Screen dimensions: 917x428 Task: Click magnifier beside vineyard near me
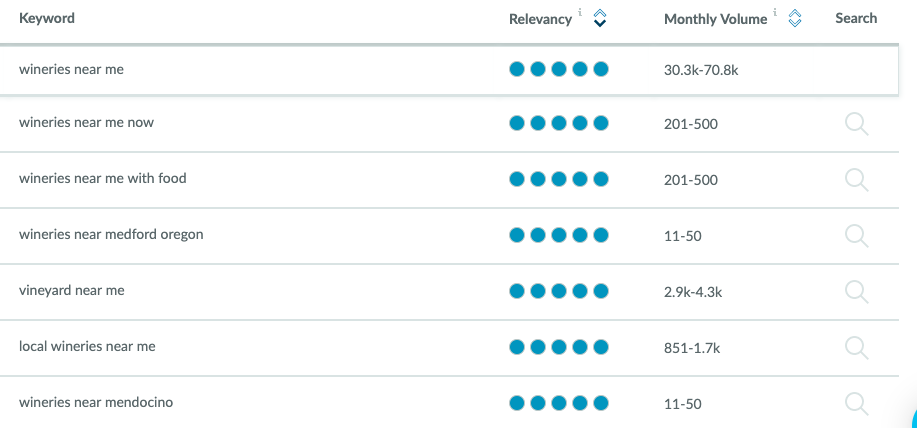(x=857, y=292)
